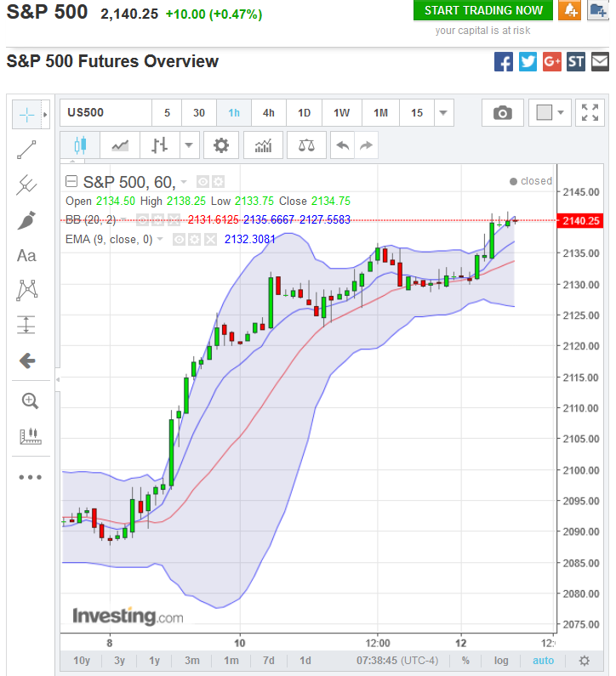Click the compare symbols scales icon

tap(305, 145)
